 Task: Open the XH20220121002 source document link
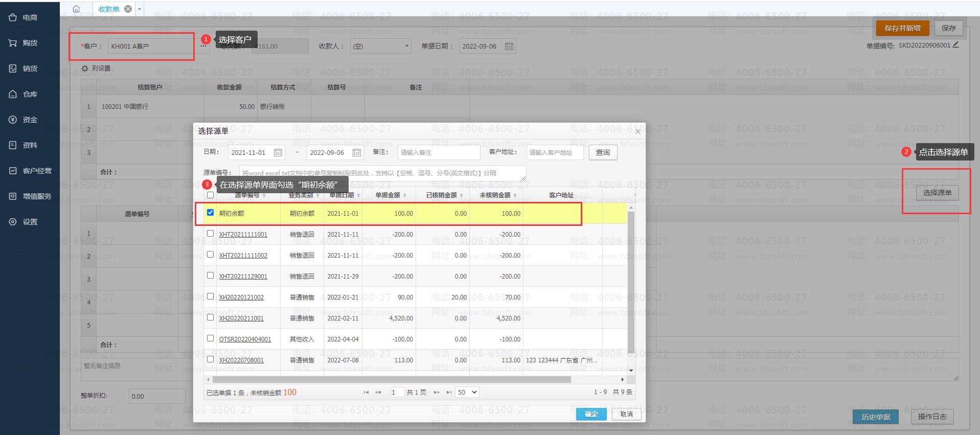click(x=241, y=297)
